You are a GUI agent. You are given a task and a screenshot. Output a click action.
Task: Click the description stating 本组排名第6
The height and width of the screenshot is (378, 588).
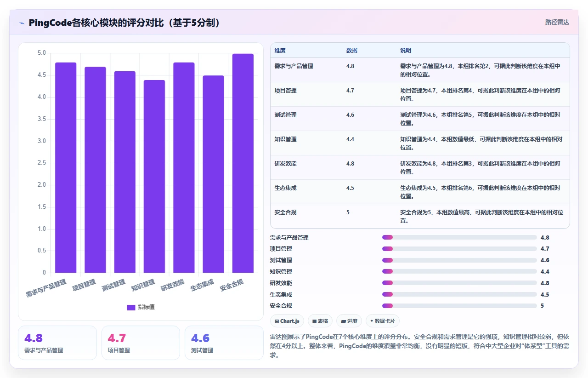click(480, 192)
